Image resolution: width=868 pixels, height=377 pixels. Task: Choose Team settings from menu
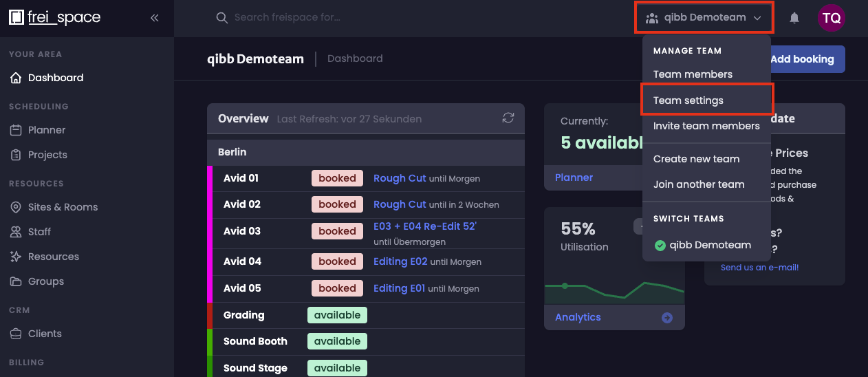(x=688, y=100)
